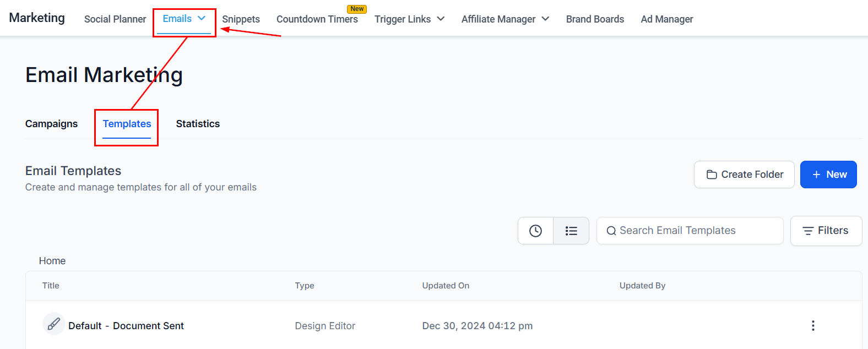Click the paintbrush icon for Document Sent
The image size is (868, 349).
coord(54,324)
